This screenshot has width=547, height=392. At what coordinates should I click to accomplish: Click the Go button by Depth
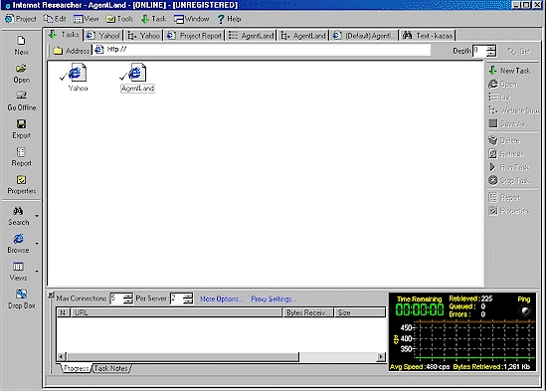[x=519, y=52]
